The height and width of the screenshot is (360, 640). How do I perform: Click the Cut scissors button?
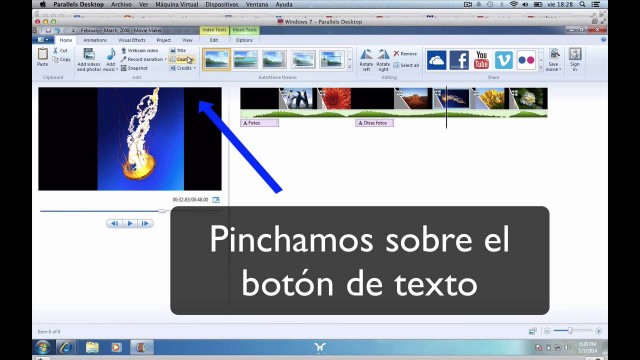60,50
